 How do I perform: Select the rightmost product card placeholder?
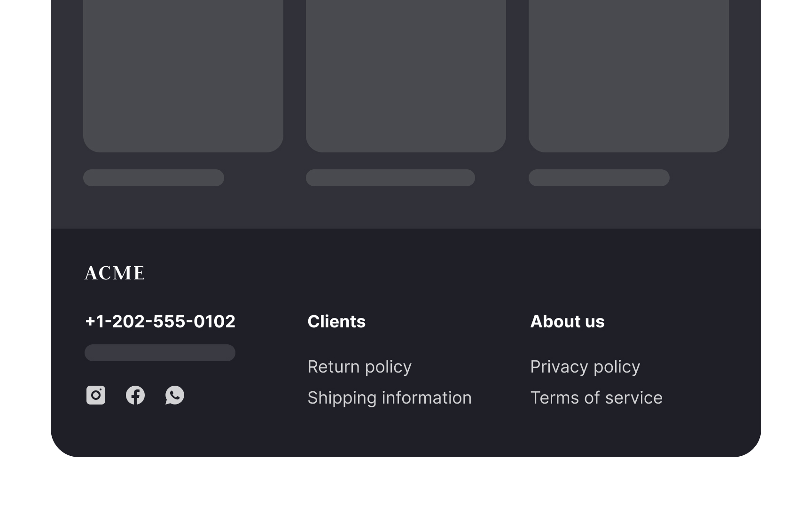[629, 75]
